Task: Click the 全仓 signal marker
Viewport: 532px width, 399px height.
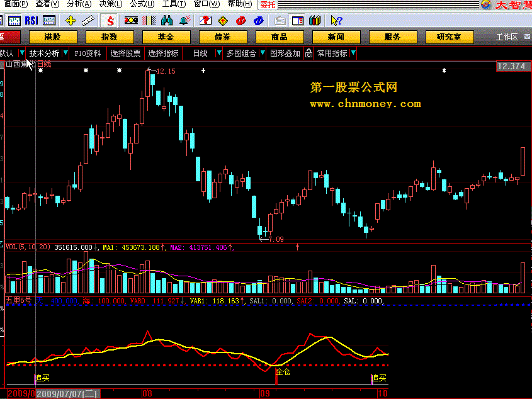Action: [283, 372]
